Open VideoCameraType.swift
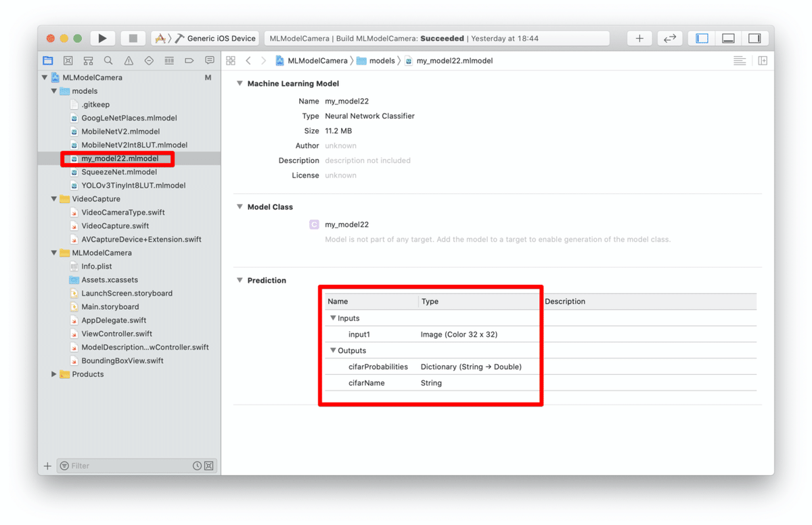Screen dimensions: 812x525 123,212
